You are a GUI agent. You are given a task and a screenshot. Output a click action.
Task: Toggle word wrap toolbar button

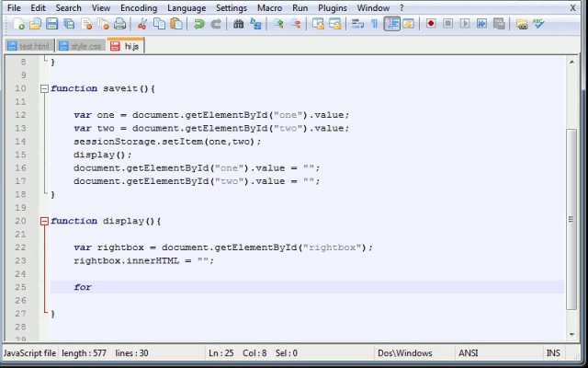click(x=357, y=24)
